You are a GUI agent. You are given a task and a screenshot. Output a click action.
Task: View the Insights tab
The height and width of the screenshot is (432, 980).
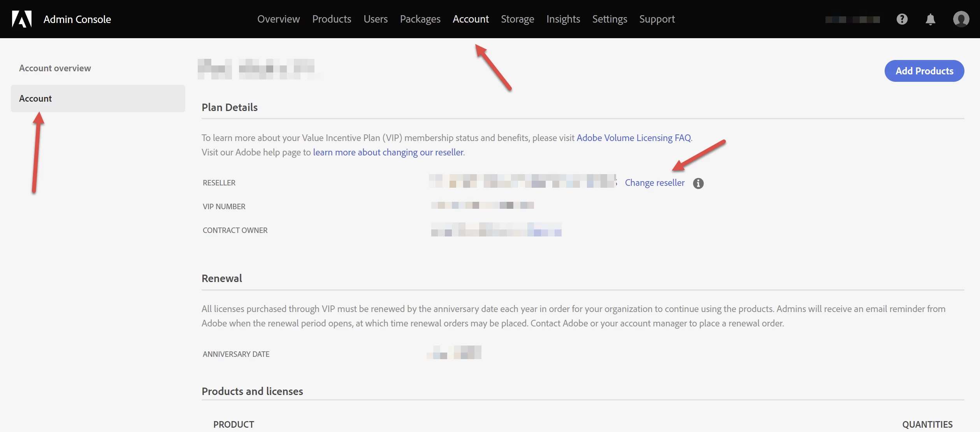[563, 19]
